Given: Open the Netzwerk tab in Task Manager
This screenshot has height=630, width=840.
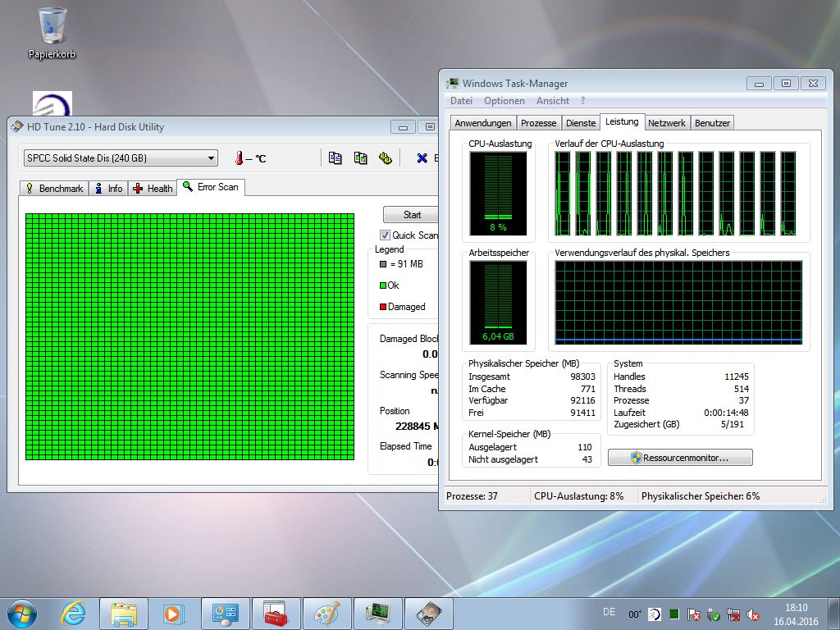Looking at the screenshot, I should pos(667,123).
